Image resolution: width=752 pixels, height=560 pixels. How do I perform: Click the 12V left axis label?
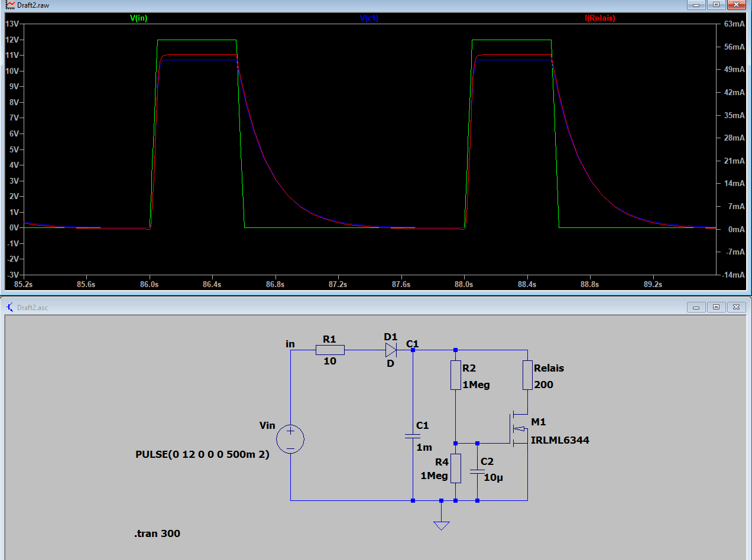(13, 40)
